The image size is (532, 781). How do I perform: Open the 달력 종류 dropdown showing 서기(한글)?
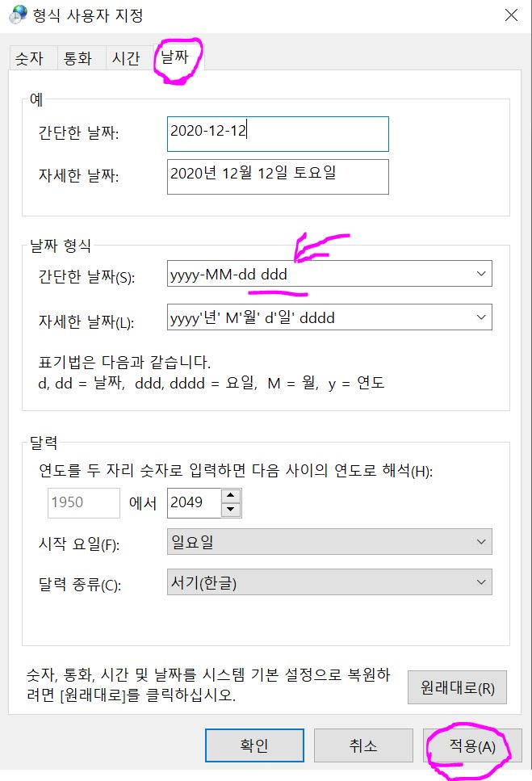329,582
